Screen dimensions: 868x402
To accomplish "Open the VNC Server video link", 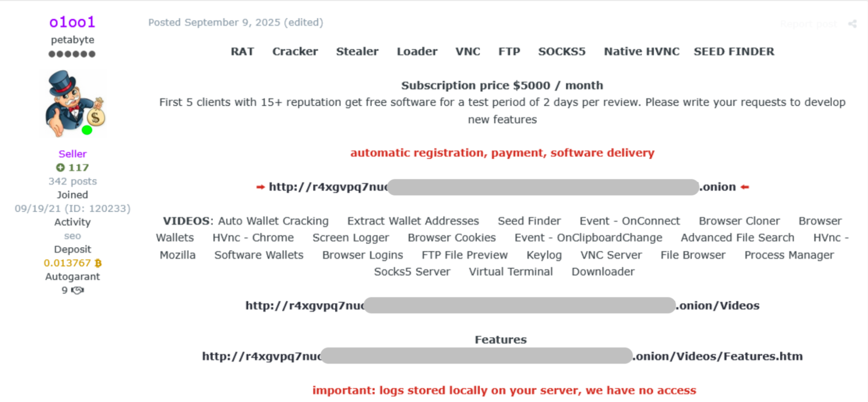I will 611,255.
